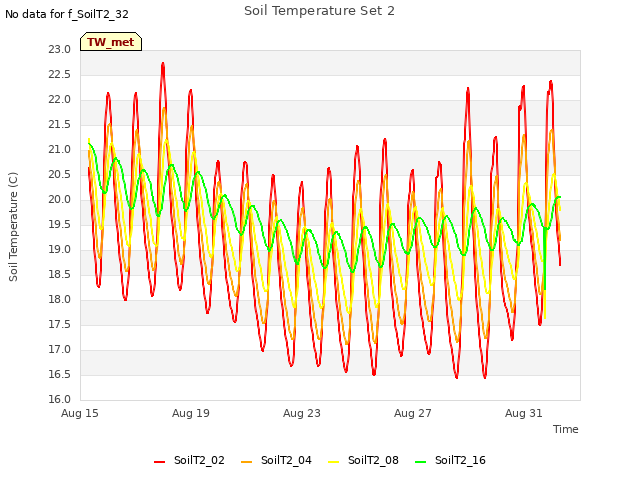Image resolution: width=640 pixels, height=480 pixels.
Task: Click the Time axis label
Action: pyautogui.click(x=566, y=429)
